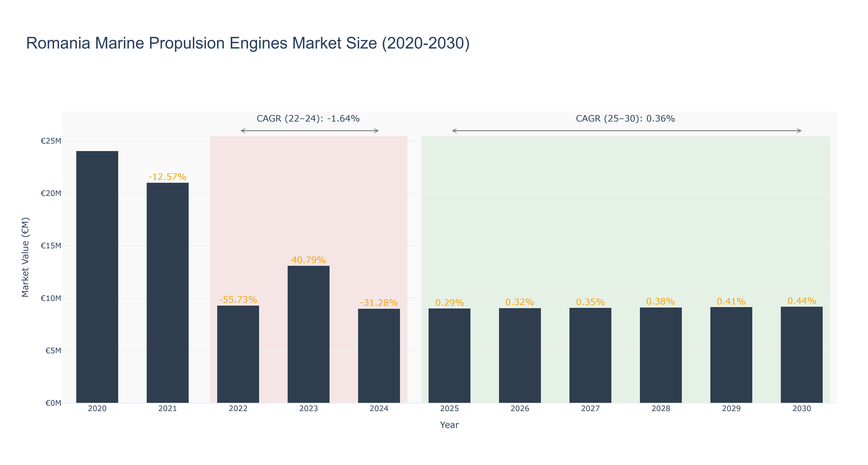This screenshot has height=465, width=868.
Task: Click the Market Value (€M) axis title
Action: pos(25,257)
